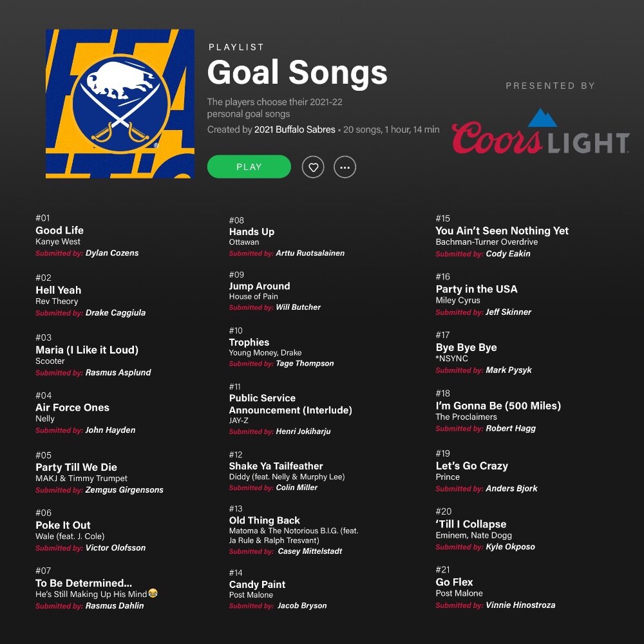Choose Maria (I Like it Loud) track
Image resolution: width=644 pixels, height=644 pixels.
(x=87, y=350)
